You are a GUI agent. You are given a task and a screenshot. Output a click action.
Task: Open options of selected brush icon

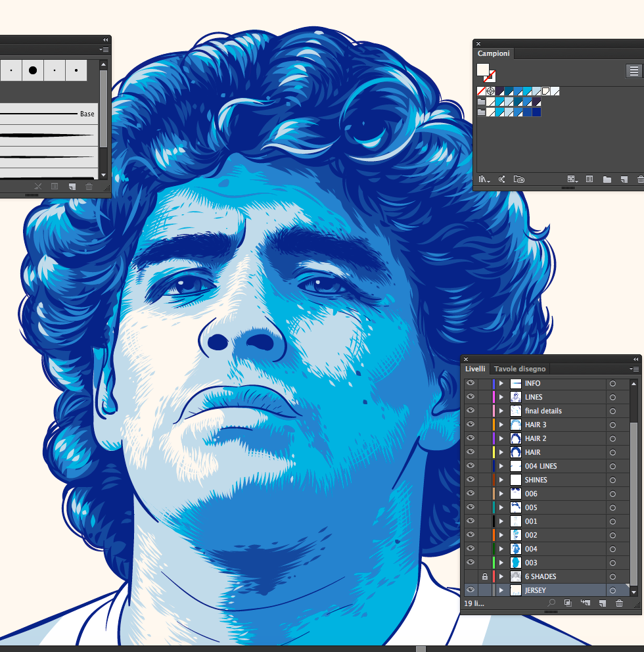click(55, 186)
